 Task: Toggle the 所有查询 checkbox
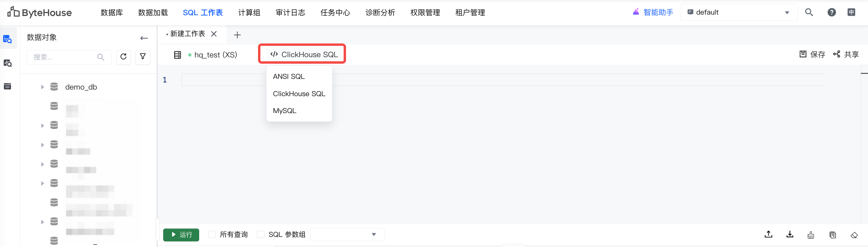coord(212,235)
